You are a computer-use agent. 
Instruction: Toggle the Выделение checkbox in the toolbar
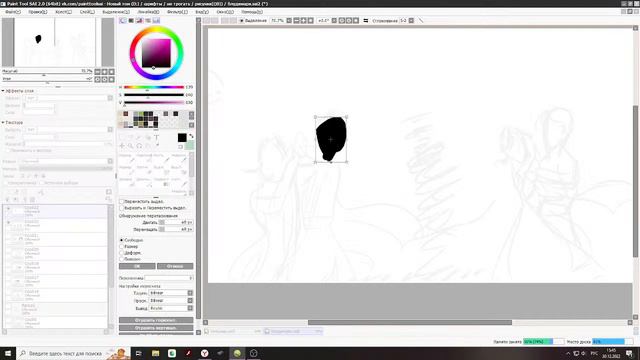[242, 20]
